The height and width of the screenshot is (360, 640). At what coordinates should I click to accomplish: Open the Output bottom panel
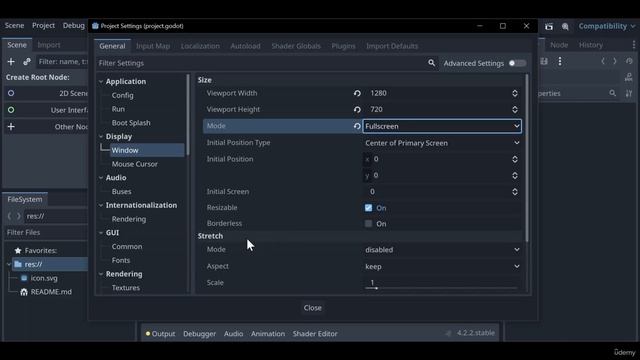[160, 333]
